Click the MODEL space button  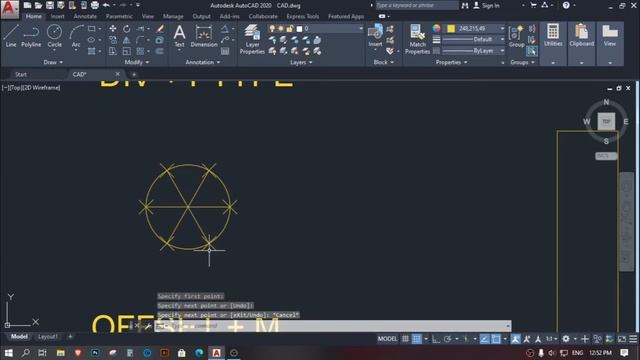click(x=387, y=339)
